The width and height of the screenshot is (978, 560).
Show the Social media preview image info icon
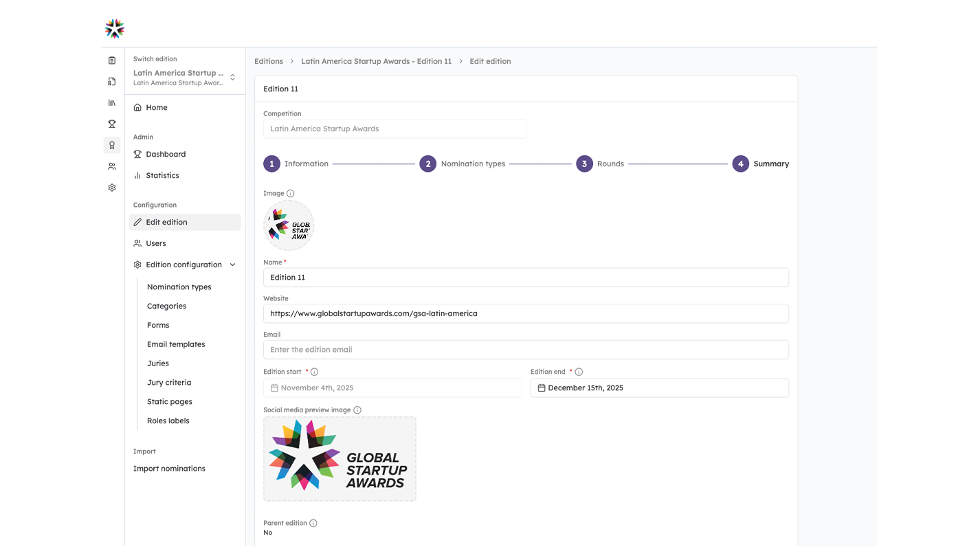pyautogui.click(x=357, y=410)
